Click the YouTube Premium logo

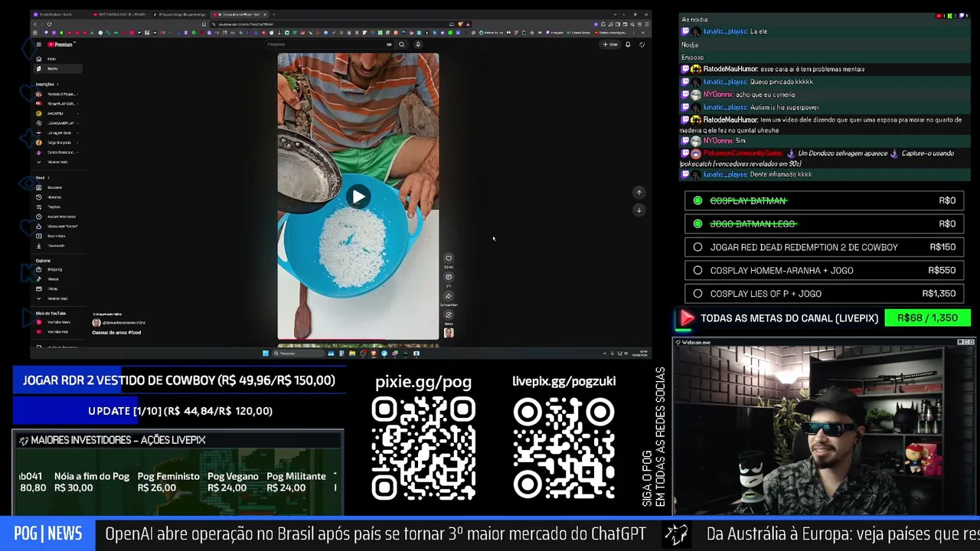[60, 44]
